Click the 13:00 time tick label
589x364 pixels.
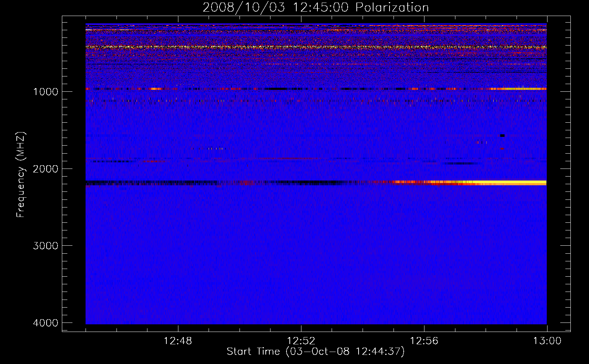click(x=547, y=341)
